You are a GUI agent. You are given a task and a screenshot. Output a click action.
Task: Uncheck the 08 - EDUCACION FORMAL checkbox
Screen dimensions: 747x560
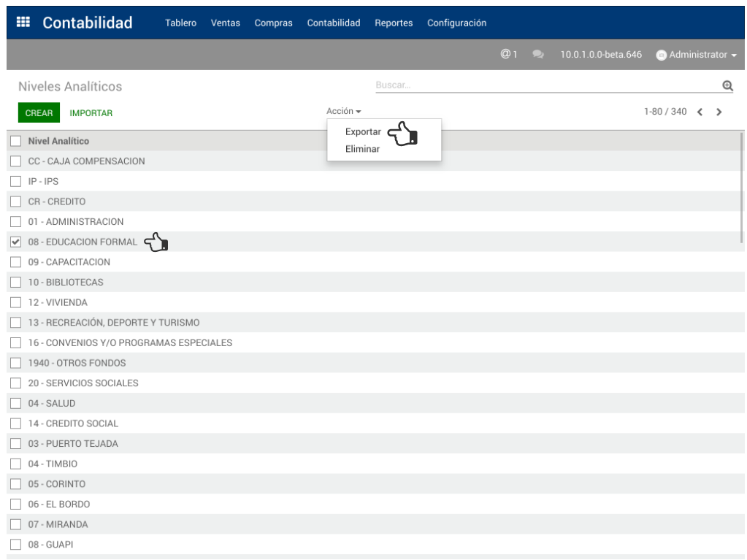pos(15,242)
